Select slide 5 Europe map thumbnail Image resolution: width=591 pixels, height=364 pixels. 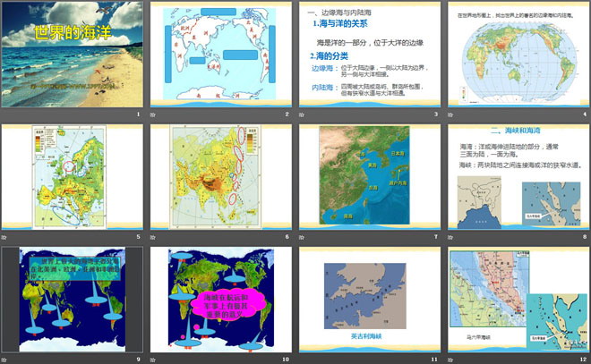click(x=72, y=178)
